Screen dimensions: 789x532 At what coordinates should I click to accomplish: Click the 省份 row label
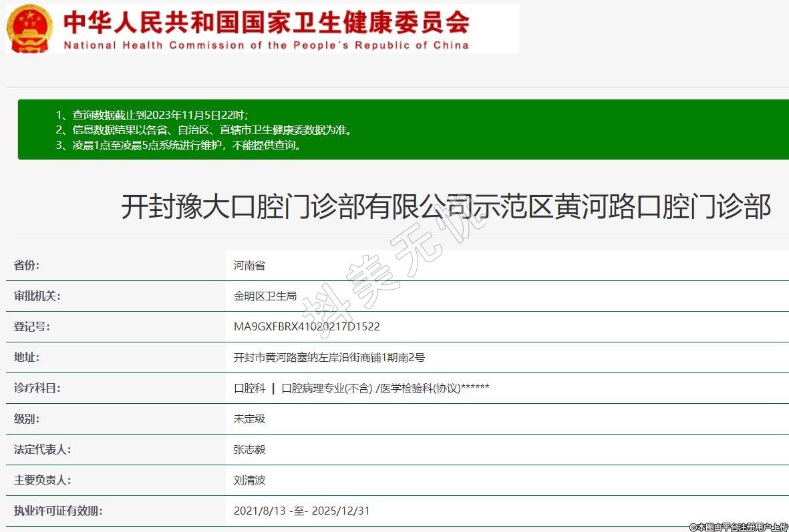[x=27, y=265]
